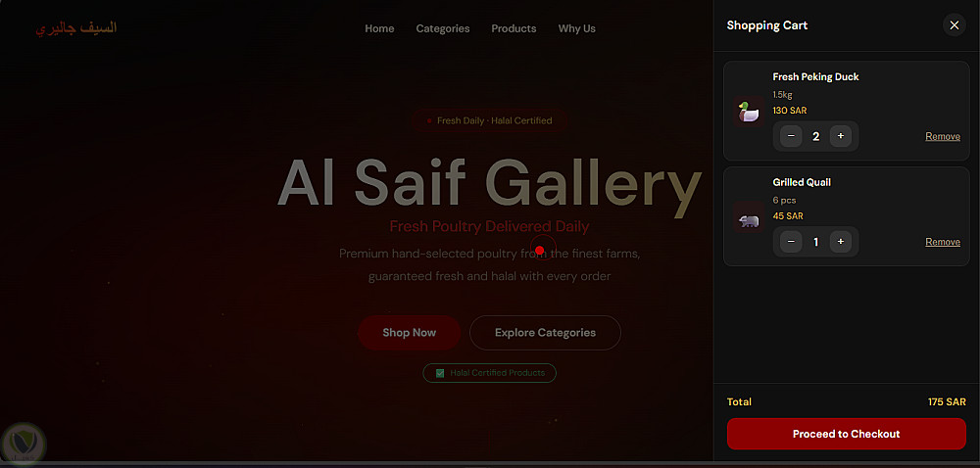The width and height of the screenshot is (980, 468).
Task: Open the Home menu item
Action: point(379,28)
